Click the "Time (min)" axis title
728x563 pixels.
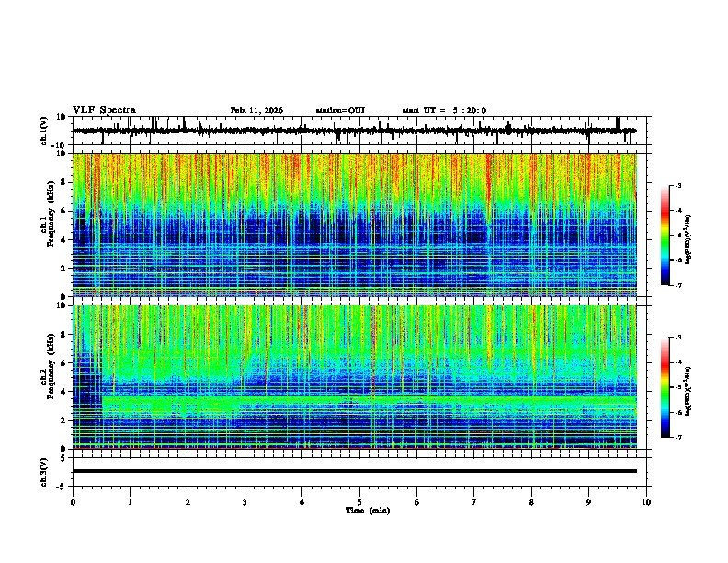(x=368, y=511)
